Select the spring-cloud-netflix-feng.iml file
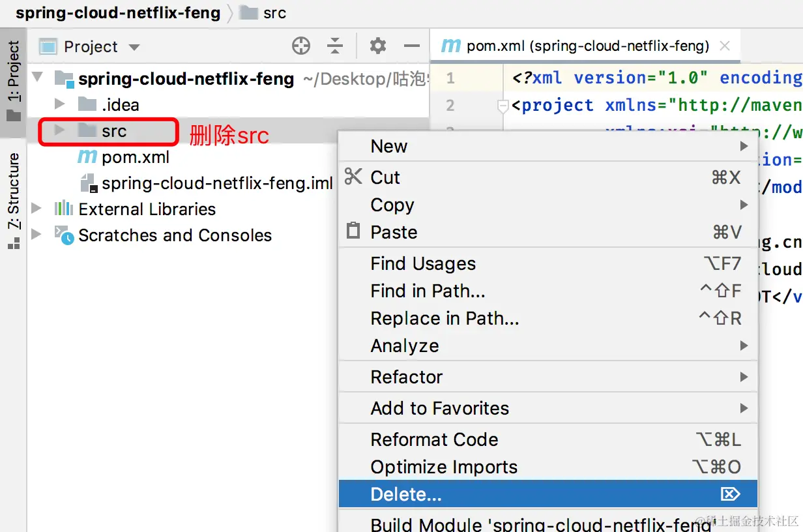 [x=216, y=183]
